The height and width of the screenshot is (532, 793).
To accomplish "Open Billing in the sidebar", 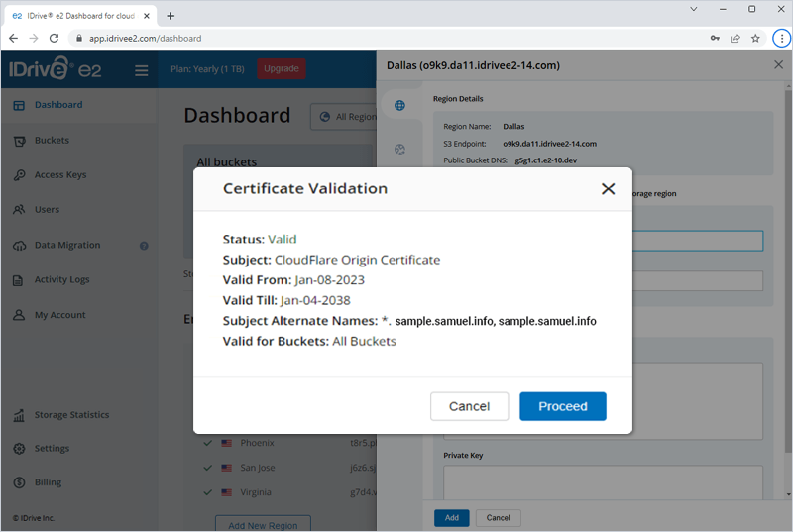I will point(48,482).
